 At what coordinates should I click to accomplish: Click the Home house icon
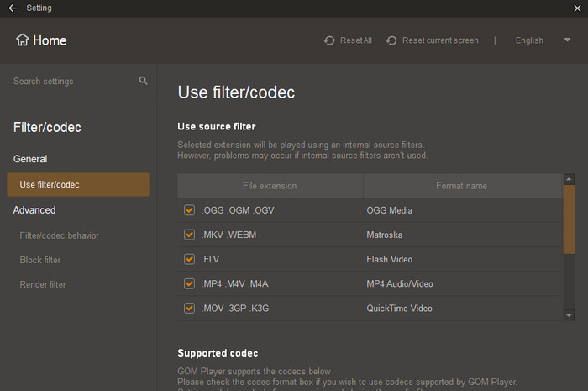(x=23, y=40)
